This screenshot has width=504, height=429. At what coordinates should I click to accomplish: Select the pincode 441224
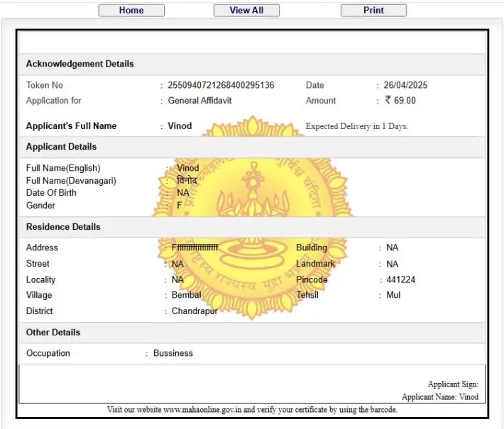pyautogui.click(x=401, y=279)
